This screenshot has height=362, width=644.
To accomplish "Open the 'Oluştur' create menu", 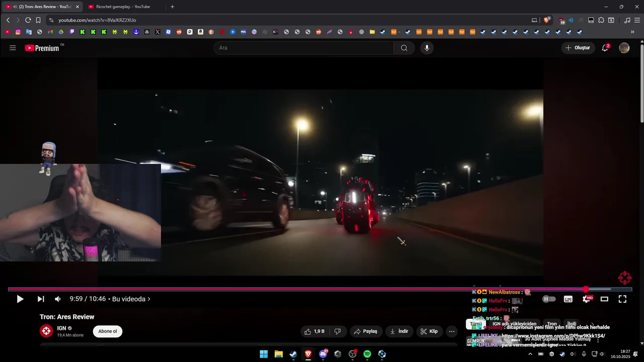I will [x=578, y=48].
